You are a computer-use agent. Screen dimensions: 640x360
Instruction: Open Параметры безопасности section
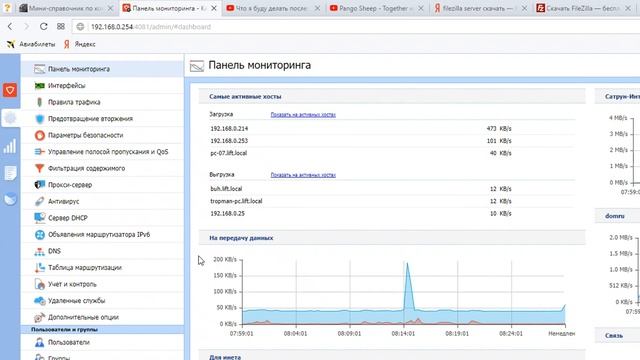(x=102, y=135)
